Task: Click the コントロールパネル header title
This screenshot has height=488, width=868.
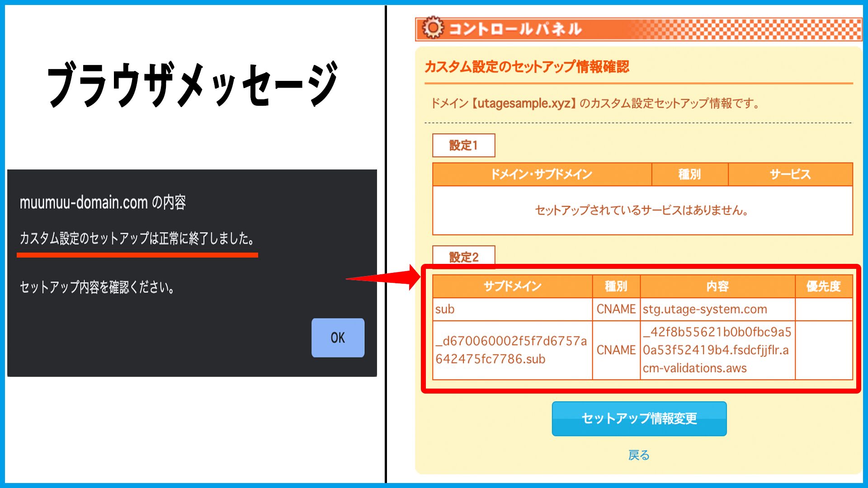Action: coord(515,29)
